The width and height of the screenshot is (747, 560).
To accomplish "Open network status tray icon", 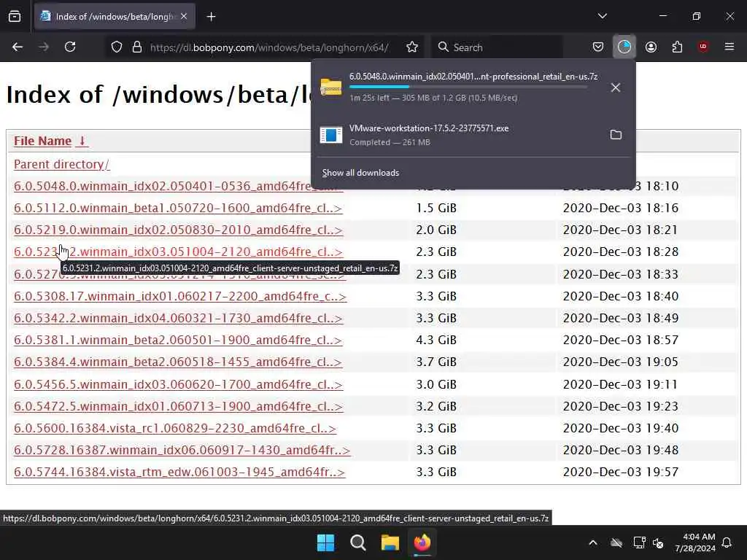I will coord(639,542).
